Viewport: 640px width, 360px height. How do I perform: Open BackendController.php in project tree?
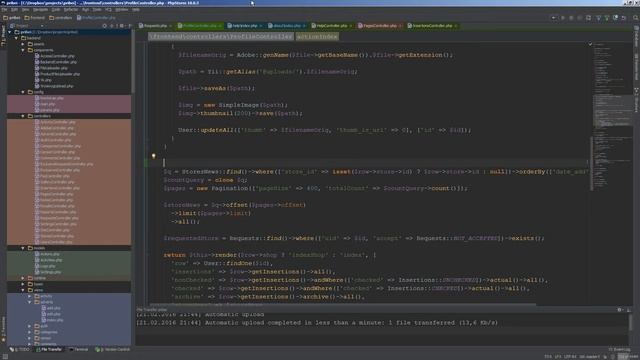[x=56, y=62]
